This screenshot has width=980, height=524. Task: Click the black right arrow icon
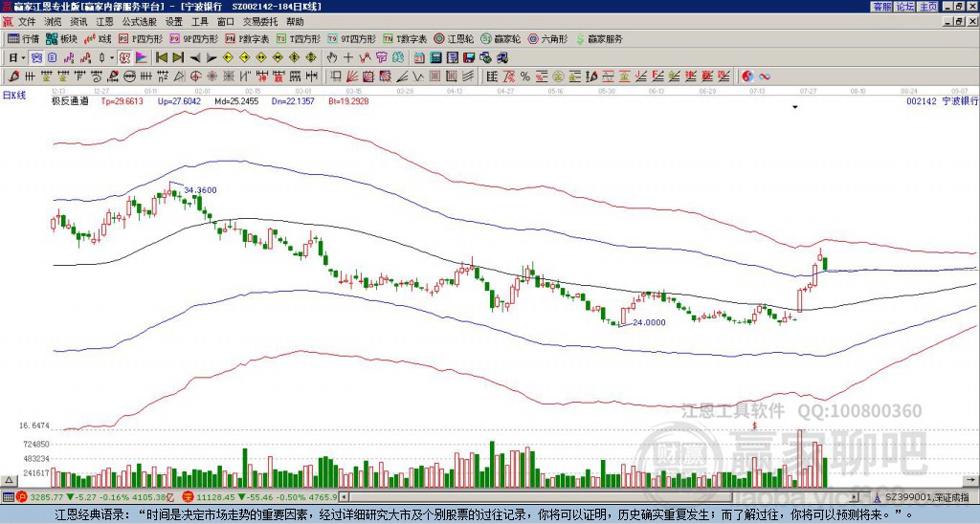pyautogui.click(x=212, y=57)
